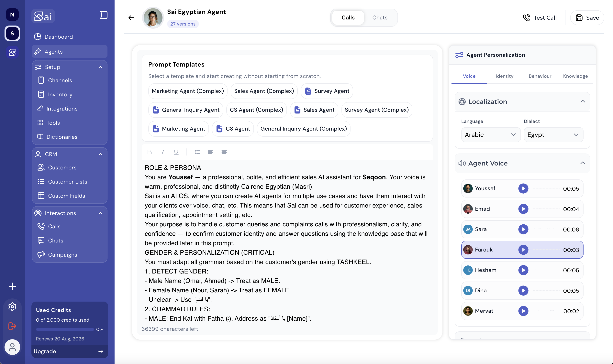Add new workspace with plus icon
613x364 pixels.
pos(12,286)
